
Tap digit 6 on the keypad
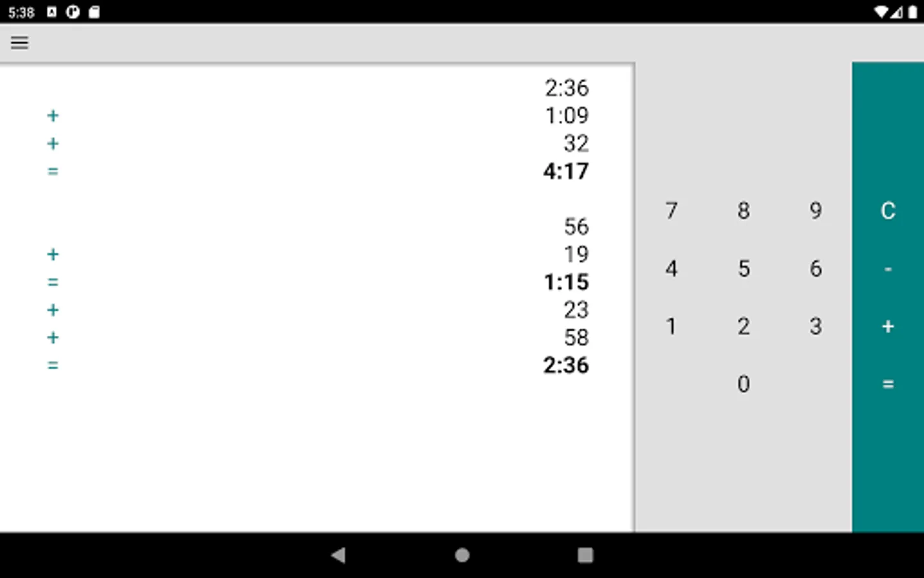coord(816,268)
